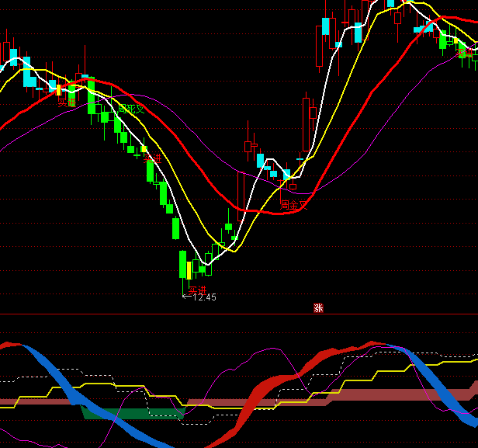Select the 买进 signal in mid-downtrend
Screen dimensions: 478x448
152,158
